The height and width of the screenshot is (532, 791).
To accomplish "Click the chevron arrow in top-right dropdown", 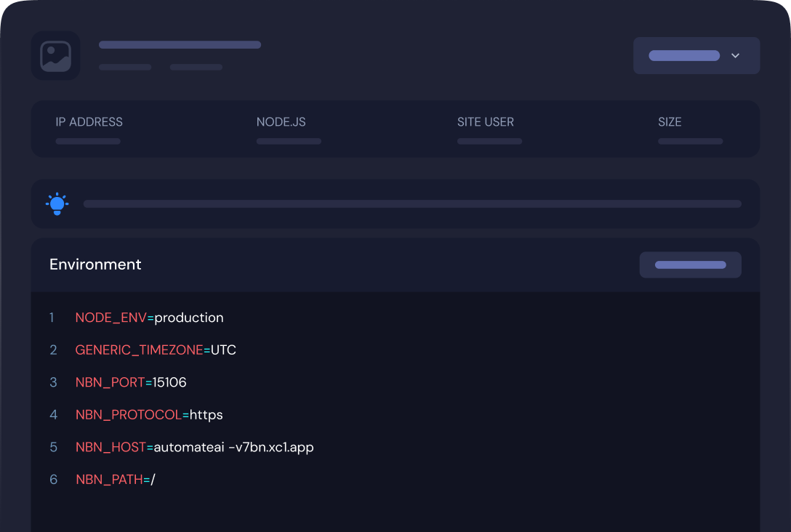I will (735, 56).
